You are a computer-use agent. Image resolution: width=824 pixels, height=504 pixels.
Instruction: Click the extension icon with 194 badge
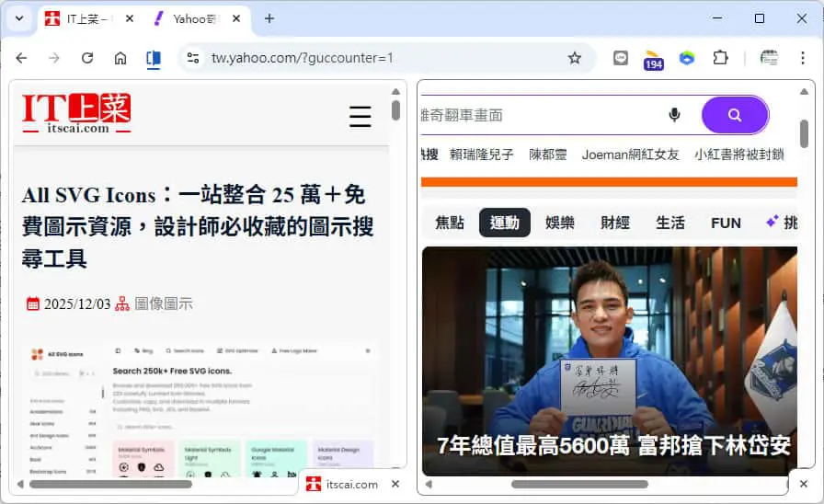pyautogui.click(x=653, y=59)
